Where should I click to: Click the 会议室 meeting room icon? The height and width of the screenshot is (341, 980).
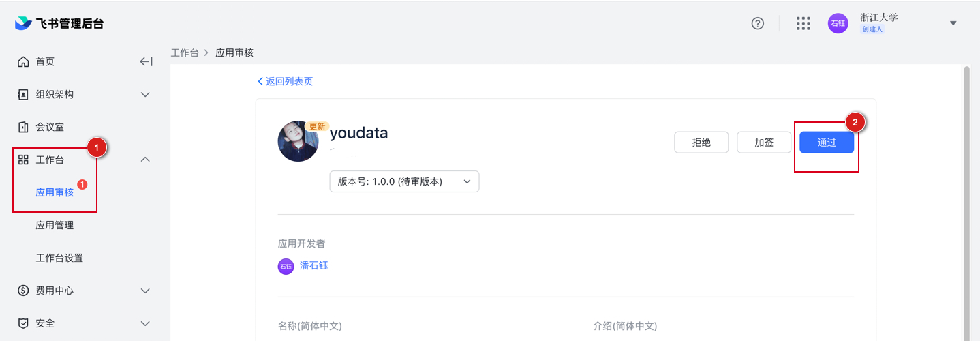[x=23, y=127]
